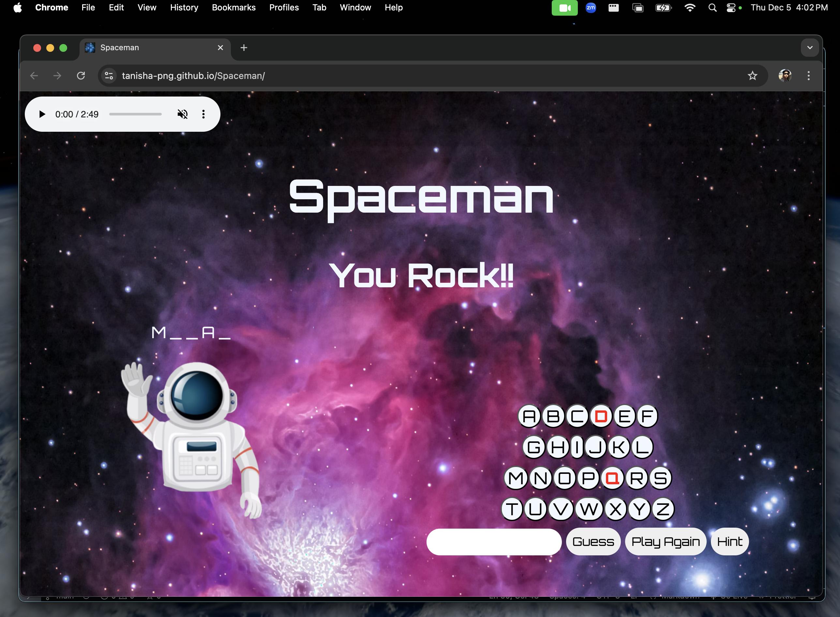This screenshot has width=840, height=617.
Task: Open site information icon in address bar
Action: [x=109, y=76]
